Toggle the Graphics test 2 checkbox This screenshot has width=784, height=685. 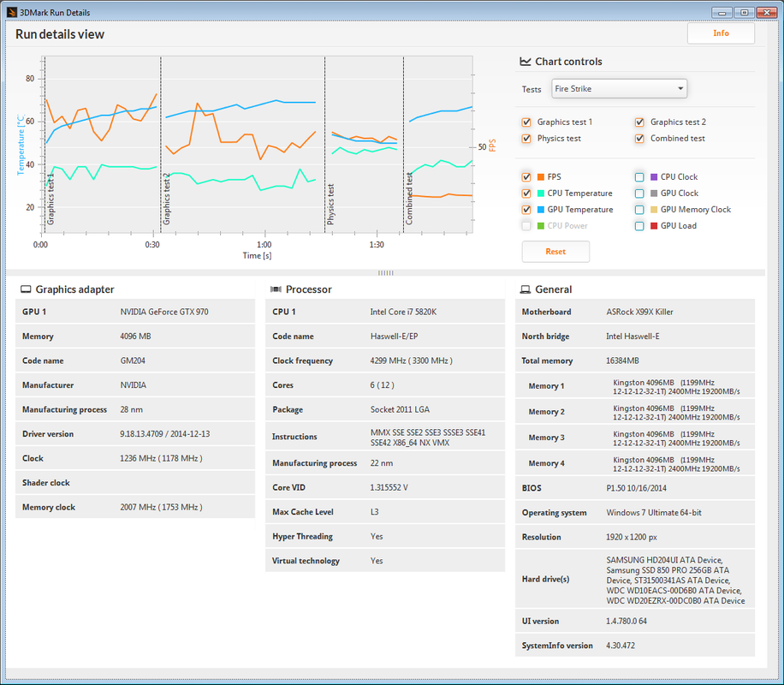tap(639, 122)
